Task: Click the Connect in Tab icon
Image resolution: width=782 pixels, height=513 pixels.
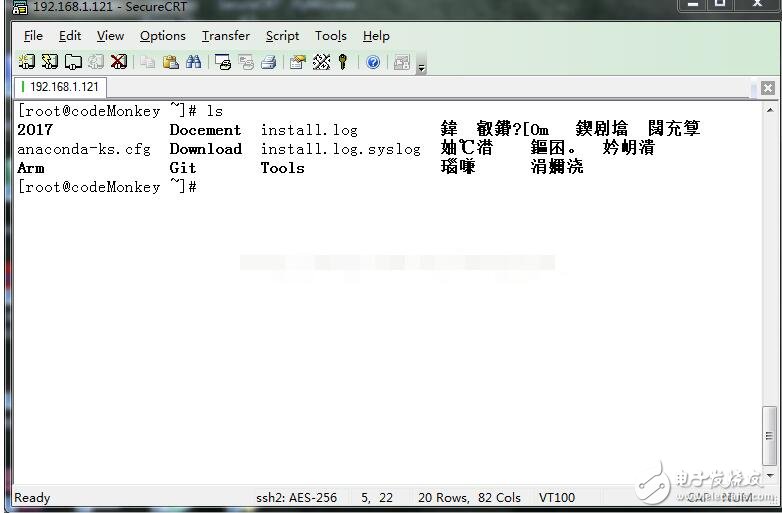Action: tap(73, 62)
